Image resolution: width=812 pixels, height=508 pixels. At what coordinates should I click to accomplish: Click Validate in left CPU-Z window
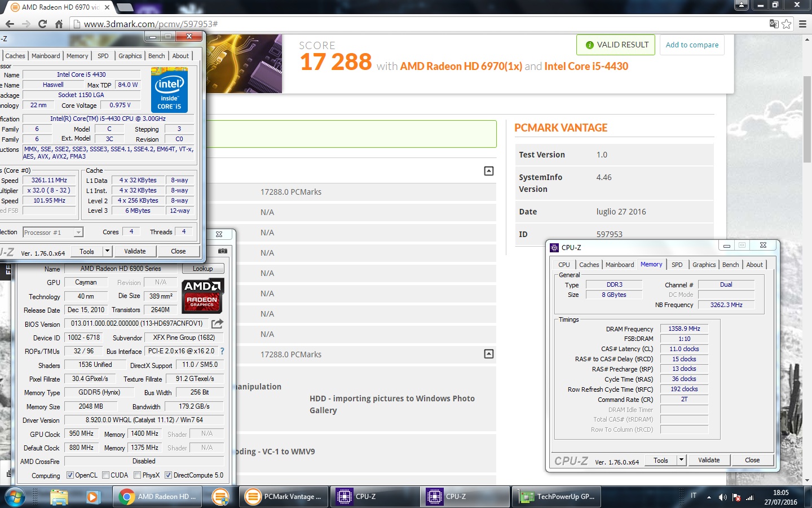coord(135,251)
